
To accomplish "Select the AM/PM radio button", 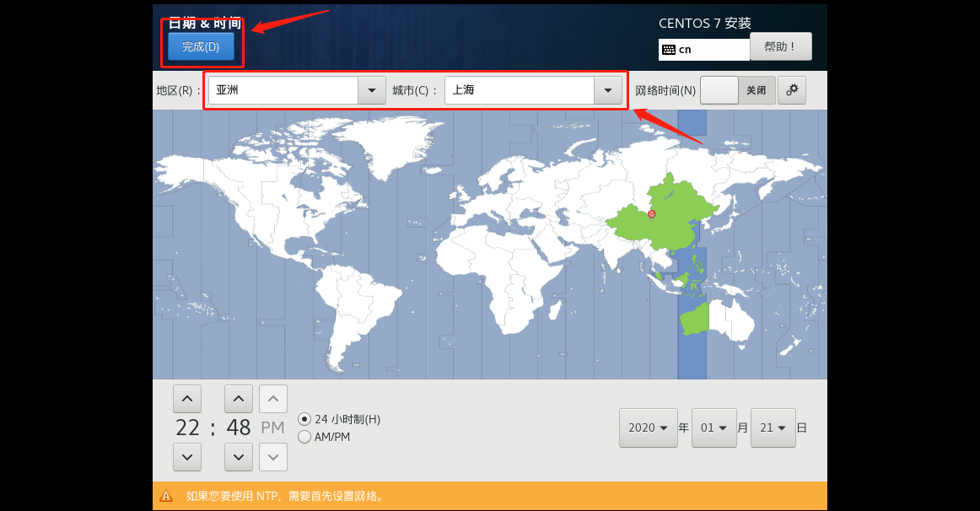I will click(304, 438).
